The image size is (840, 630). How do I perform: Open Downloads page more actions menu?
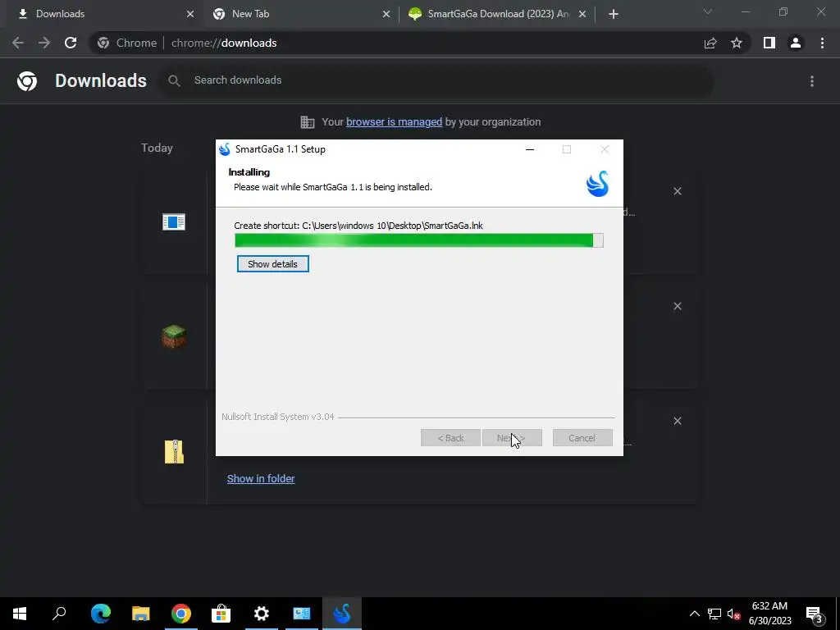(x=812, y=81)
